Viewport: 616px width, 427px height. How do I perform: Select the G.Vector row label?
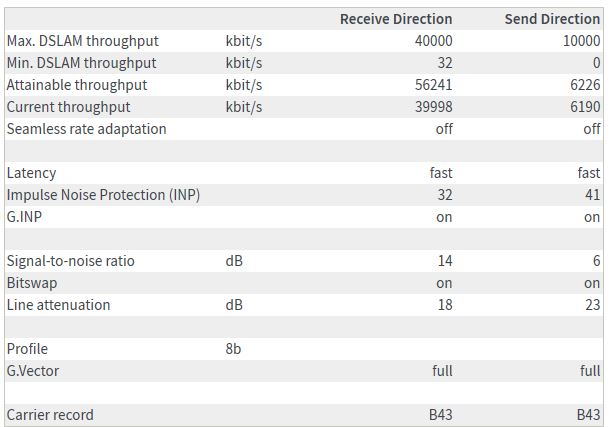(x=35, y=371)
